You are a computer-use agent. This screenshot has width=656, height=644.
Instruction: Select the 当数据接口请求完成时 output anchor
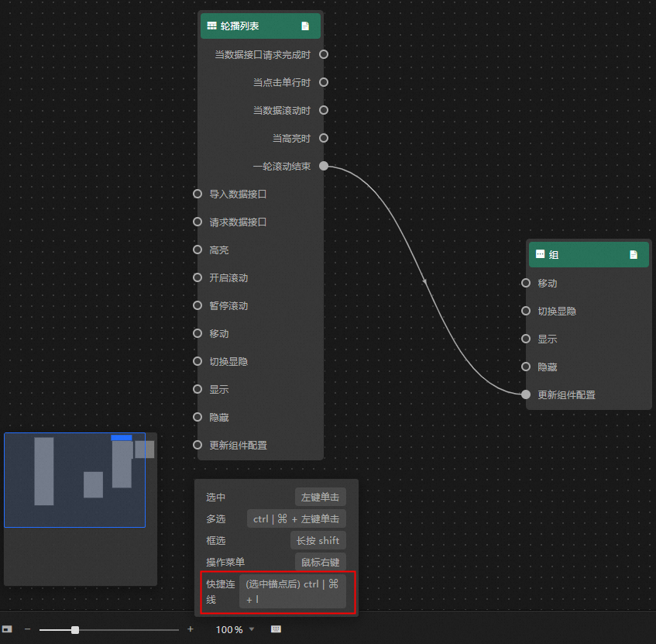324,54
